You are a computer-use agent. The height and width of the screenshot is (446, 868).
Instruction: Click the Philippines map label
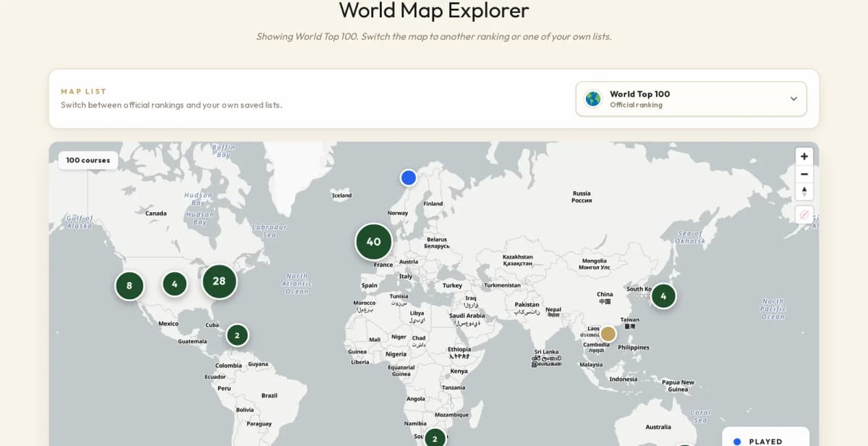point(634,348)
